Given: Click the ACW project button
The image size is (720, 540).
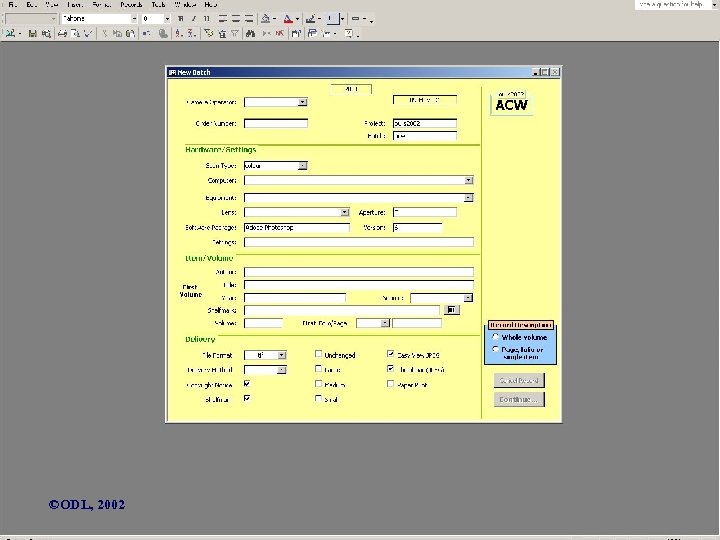Looking at the screenshot, I should click(x=512, y=103).
